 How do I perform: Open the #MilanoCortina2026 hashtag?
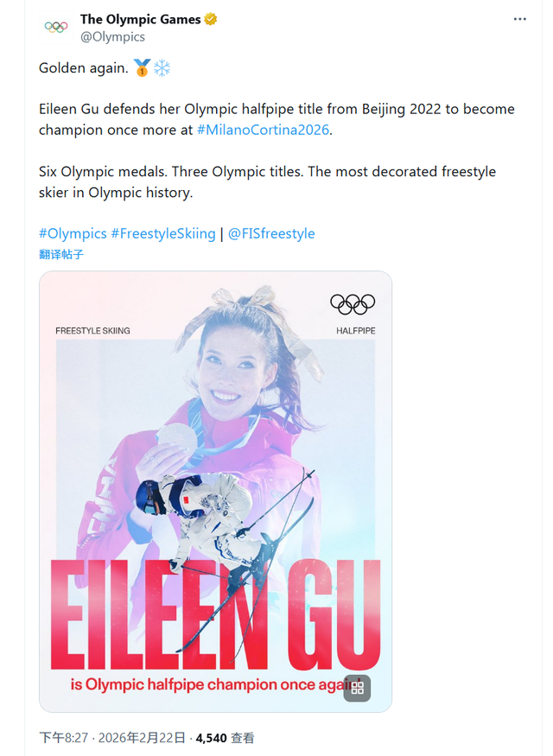[x=264, y=130]
